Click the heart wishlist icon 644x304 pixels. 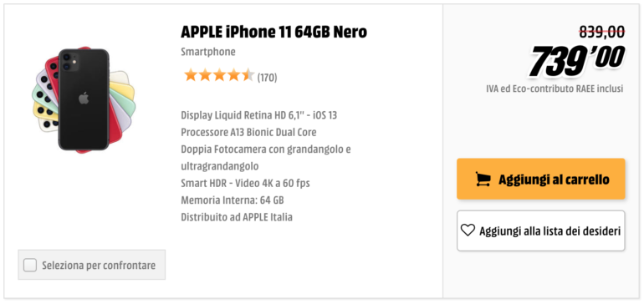[468, 231]
